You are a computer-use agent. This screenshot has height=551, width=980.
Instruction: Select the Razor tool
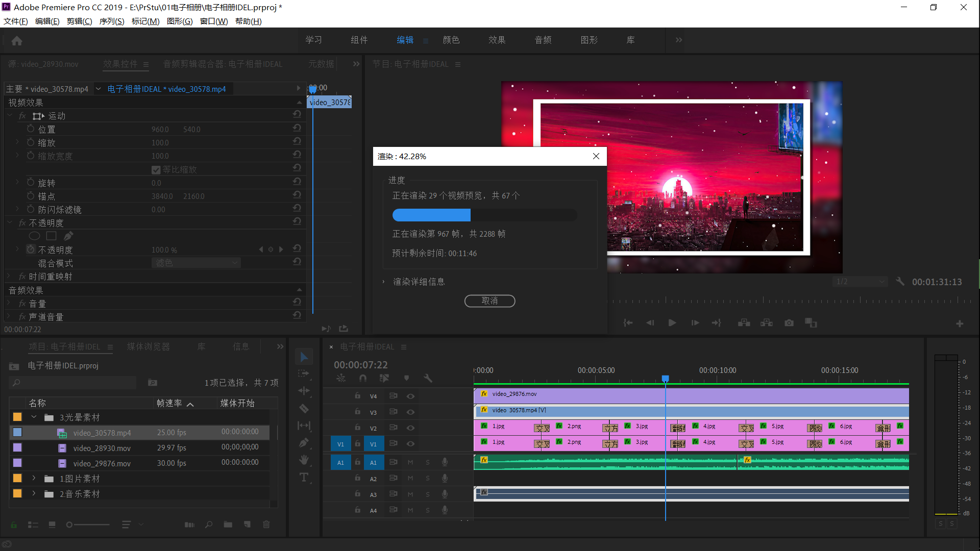pos(304,409)
